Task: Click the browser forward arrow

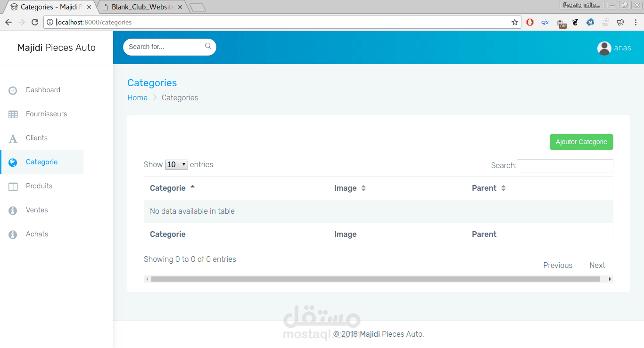Action: tap(22, 22)
